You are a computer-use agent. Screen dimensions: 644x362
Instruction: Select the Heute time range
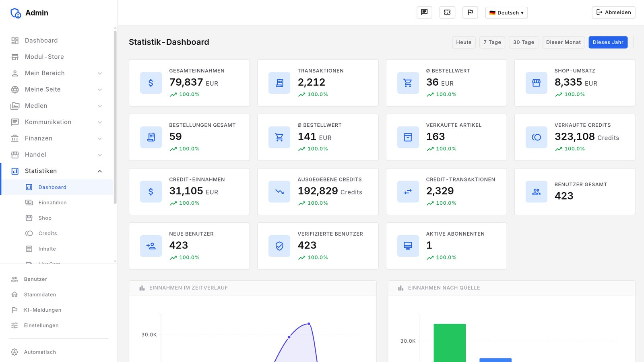point(464,42)
